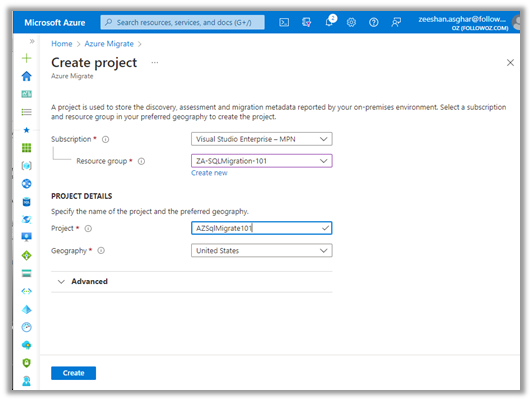Click info icon next to Resource group

pyautogui.click(x=141, y=161)
